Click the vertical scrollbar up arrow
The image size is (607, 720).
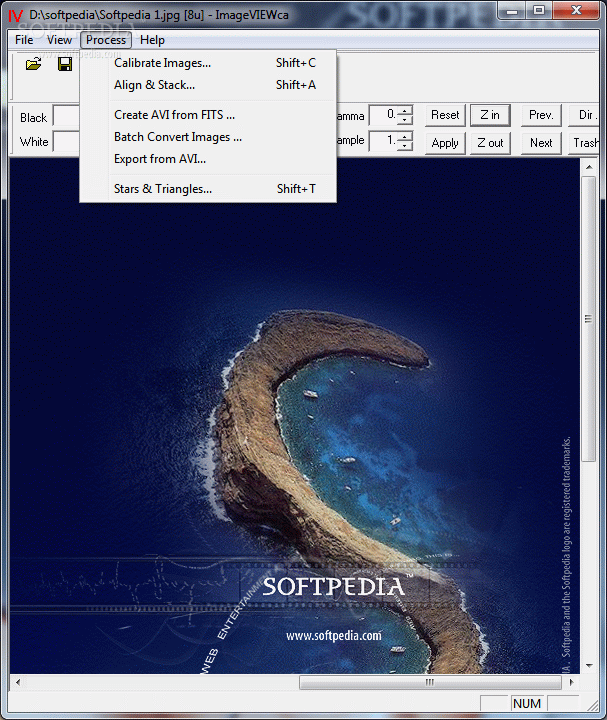coord(589,167)
